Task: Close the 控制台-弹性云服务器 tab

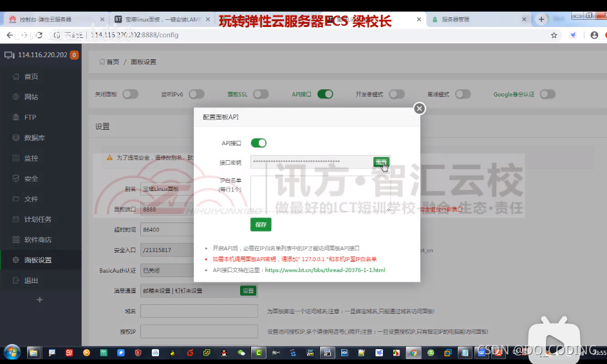Action: click(x=102, y=19)
